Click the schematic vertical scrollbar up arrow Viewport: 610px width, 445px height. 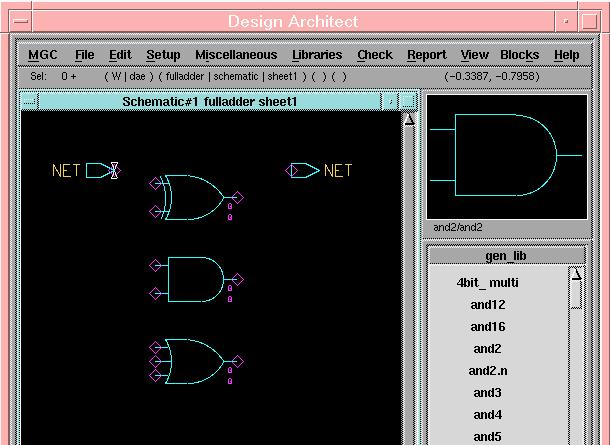[408, 119]
